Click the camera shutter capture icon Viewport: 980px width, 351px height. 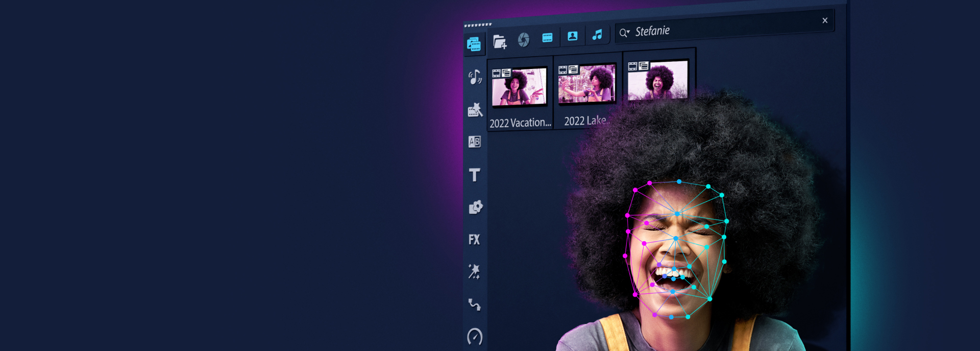tap(524, 39)
